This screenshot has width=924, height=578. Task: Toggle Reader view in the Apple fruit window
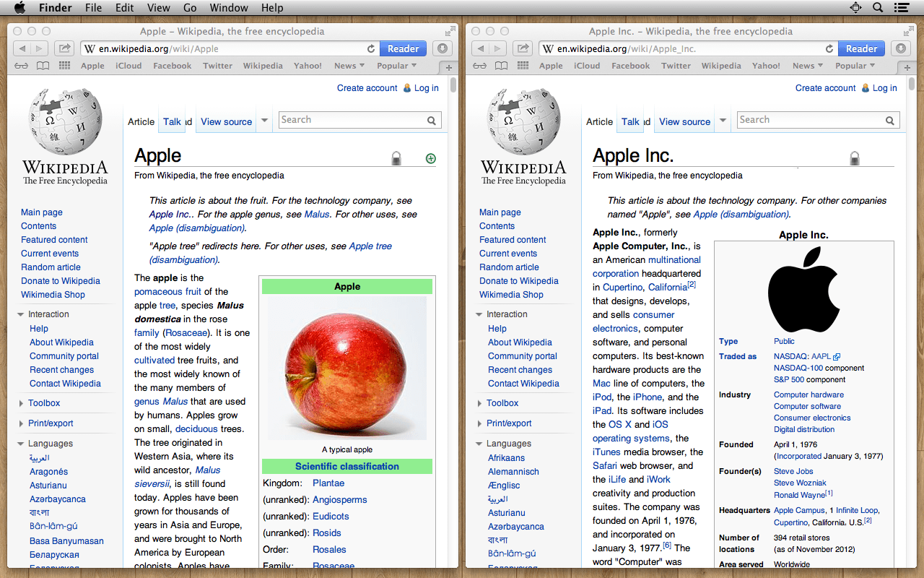click(403, 48)
